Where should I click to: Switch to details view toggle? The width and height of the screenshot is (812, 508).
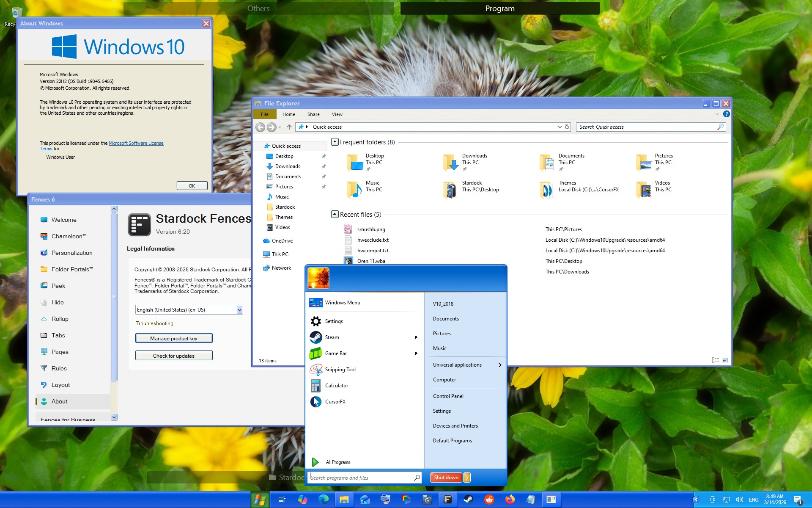[x=716, y=360]
